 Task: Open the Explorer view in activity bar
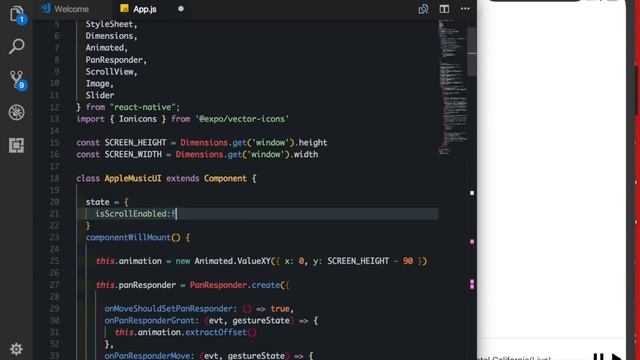tap(16, 15)
